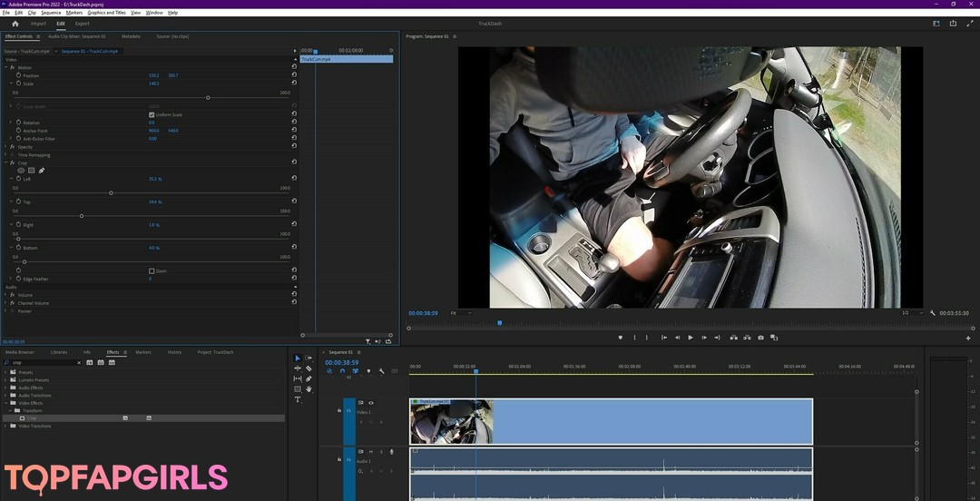Expand the Opacity effect properties
The height and width of the screenshot is (501, 980).
pyautogui.click(x=5, y=147)
